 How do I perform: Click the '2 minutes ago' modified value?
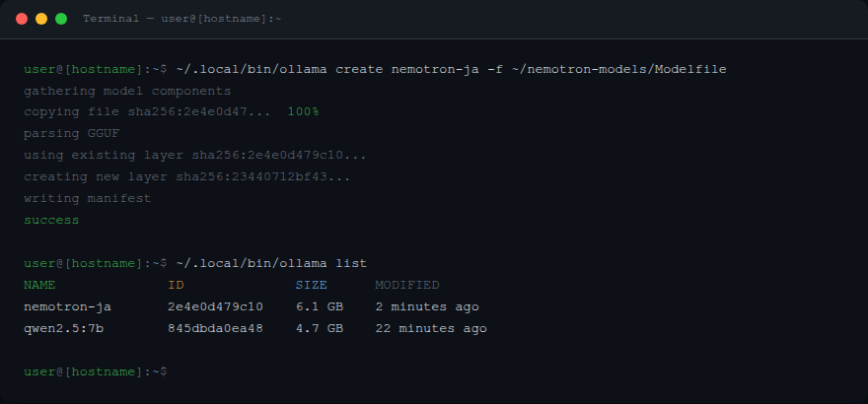(427, 306)
